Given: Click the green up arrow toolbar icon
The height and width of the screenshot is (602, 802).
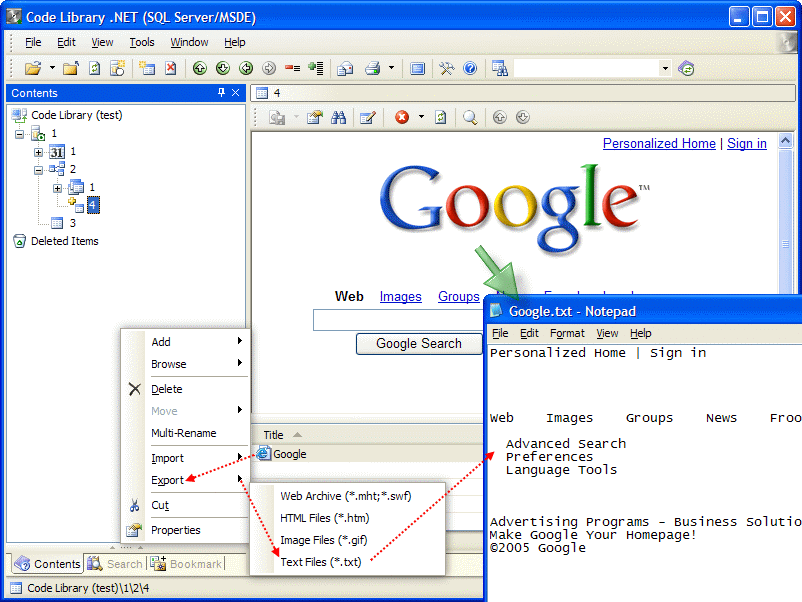Looking at the screenshot, I should pyautogui.click(x=199, y=68).
